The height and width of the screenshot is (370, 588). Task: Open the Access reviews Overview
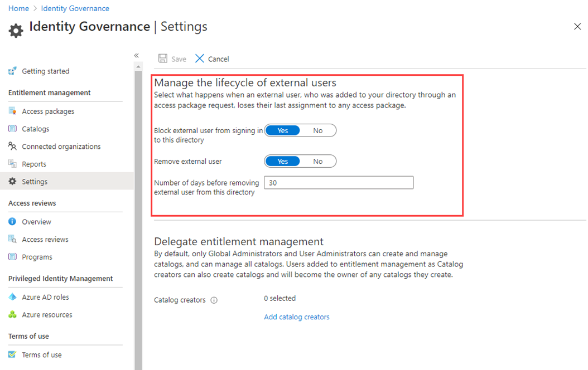(37, 221)
